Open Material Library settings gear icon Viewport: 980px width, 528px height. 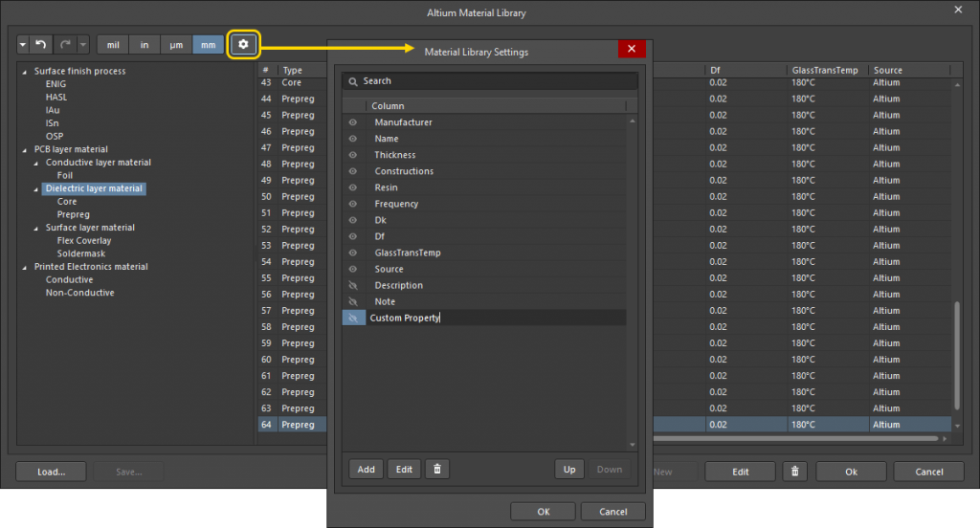243,44
